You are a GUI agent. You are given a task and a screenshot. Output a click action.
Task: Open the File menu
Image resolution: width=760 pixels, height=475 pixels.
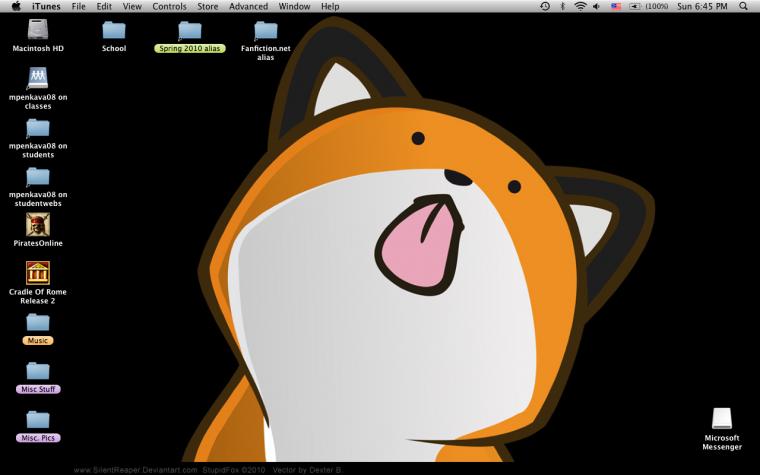click(79, 6)
